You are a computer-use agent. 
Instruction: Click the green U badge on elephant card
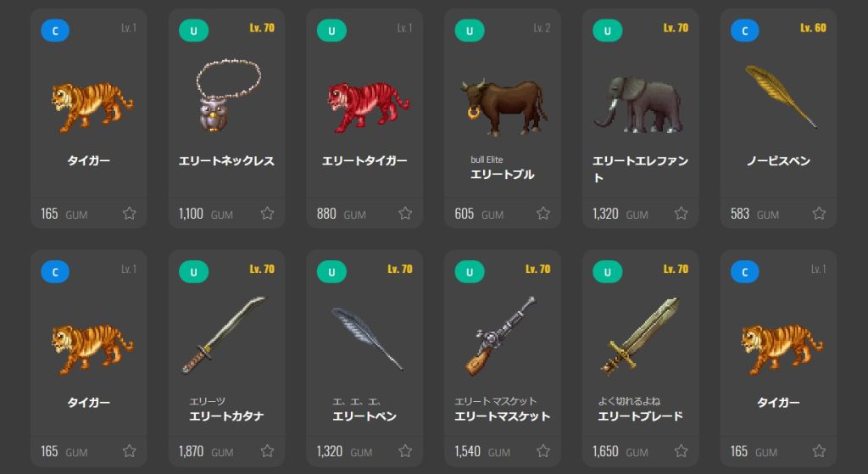[x=607, y=31]
